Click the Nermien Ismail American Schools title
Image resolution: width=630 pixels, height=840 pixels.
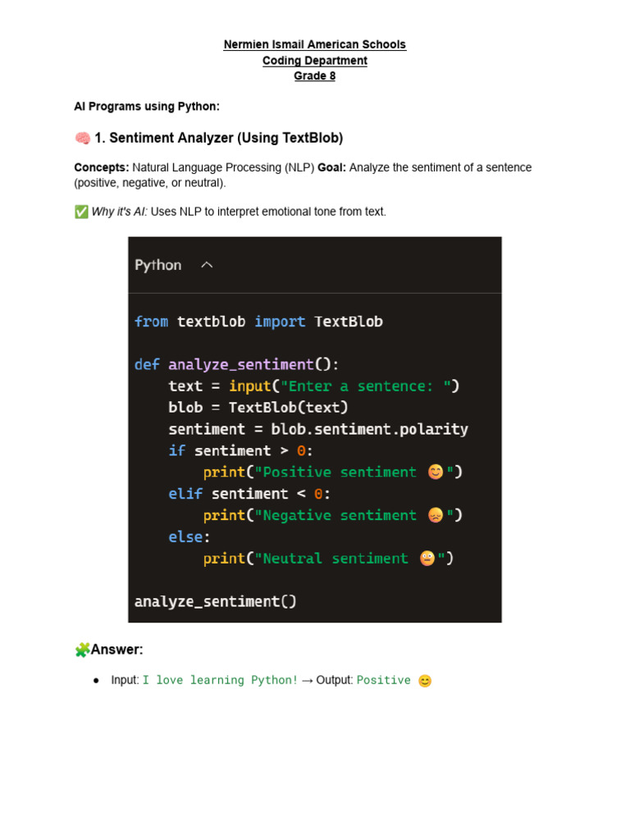315,44
